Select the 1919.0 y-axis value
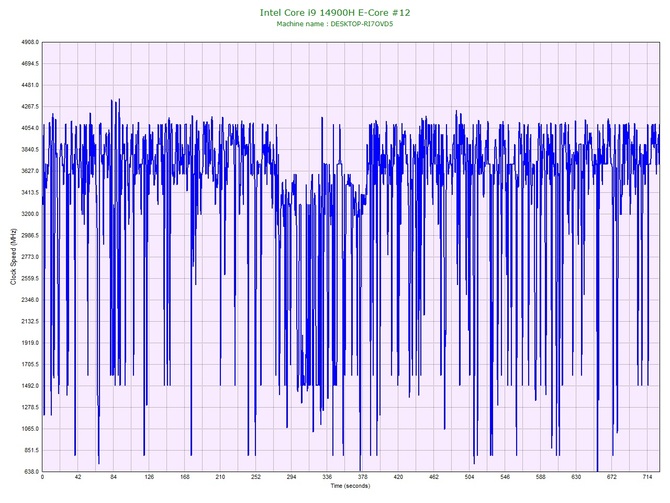This screenshot has height=503, width=670. (x=30, y=343)
